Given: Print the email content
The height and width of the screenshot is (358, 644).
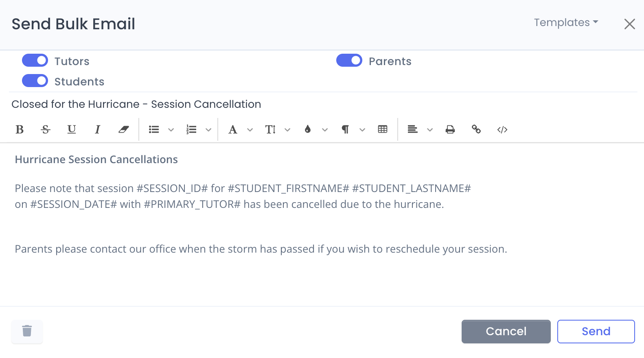Looking at the screenshot, I should click(450, 129).
